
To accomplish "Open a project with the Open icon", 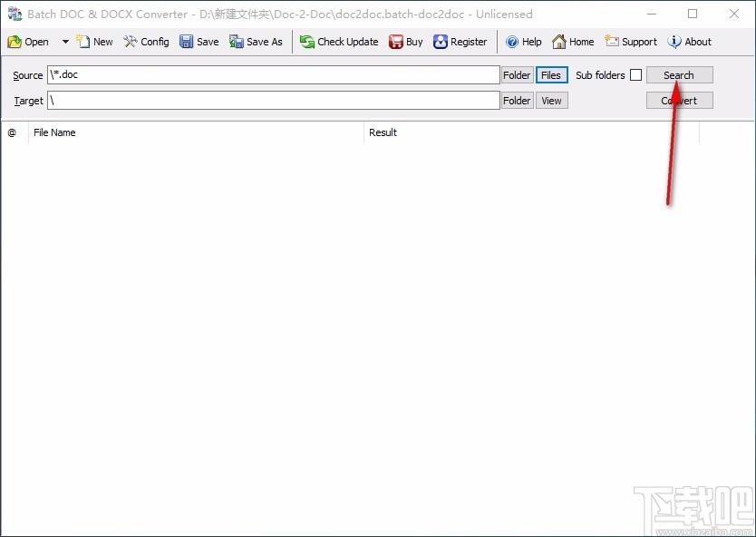I will tap(28, 42).
